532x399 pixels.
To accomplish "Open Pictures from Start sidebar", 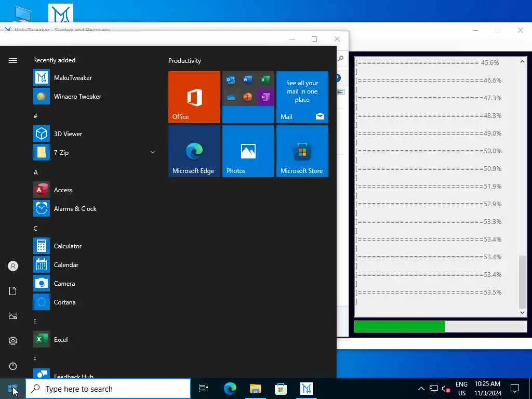I will (x=13, y=316).
